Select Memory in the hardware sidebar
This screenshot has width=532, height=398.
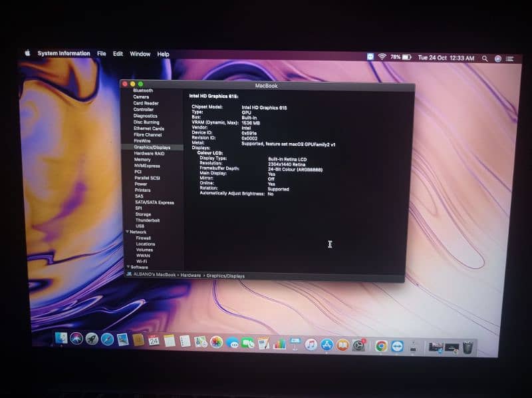click(x=142, y=160)
